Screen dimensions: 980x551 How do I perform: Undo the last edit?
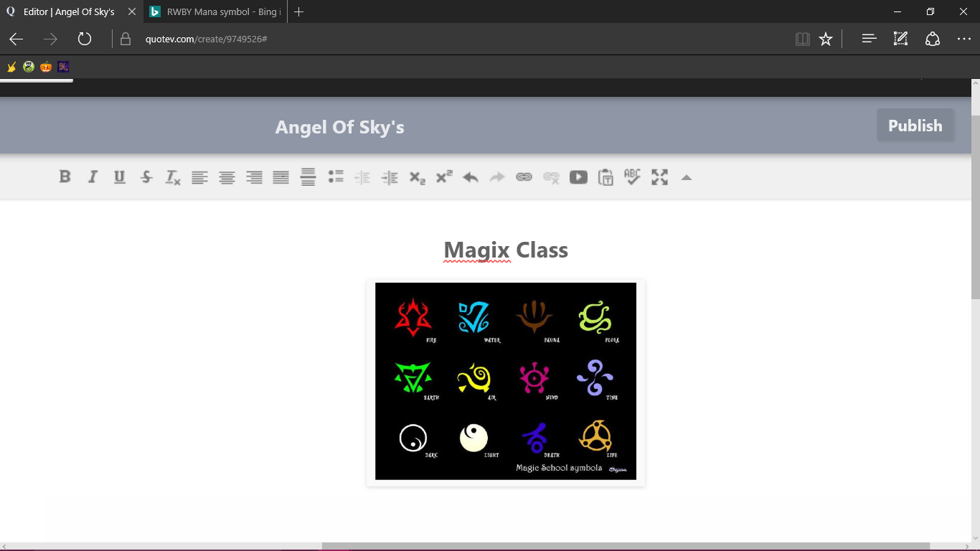point(471,177)
